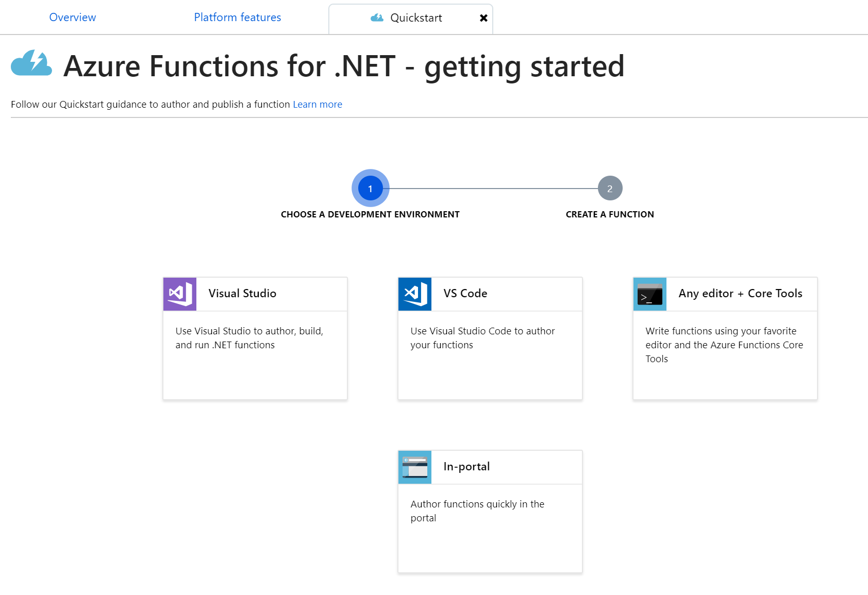Close the Quickstart tab
Image resolution: width=868 pixels, height=595 pixels.
click(483, 18)
